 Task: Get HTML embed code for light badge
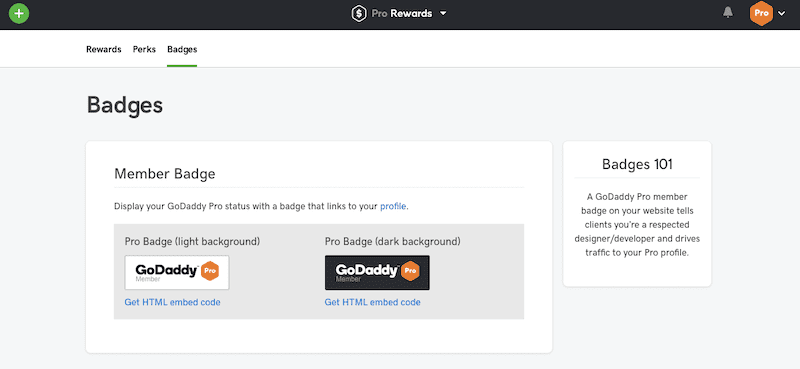[x=172, y=302]
